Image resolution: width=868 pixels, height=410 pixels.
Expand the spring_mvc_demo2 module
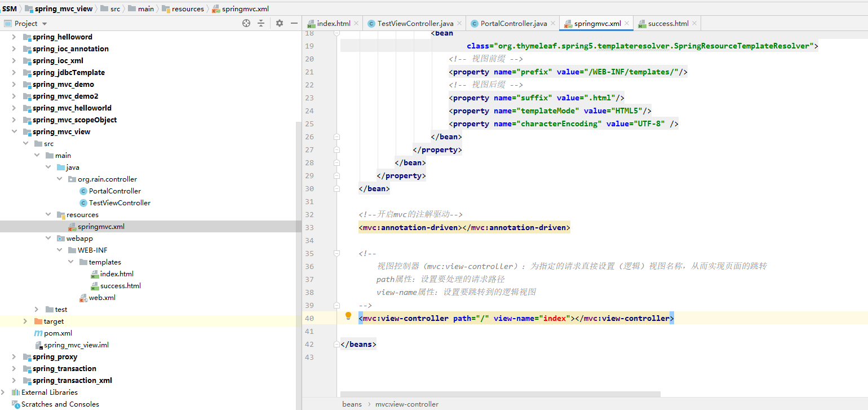(x=14, y=96)
